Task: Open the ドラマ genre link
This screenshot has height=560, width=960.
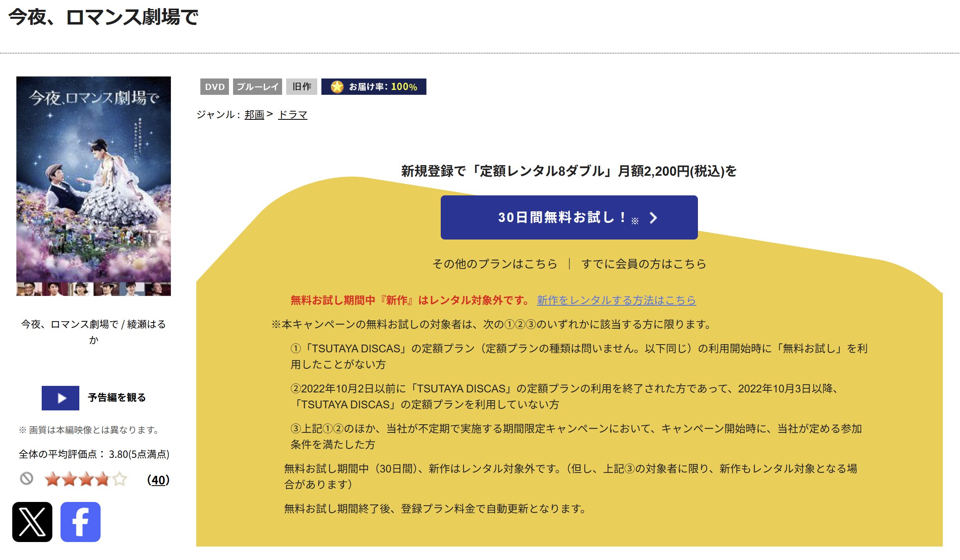Action: click(x=293, y=115)
